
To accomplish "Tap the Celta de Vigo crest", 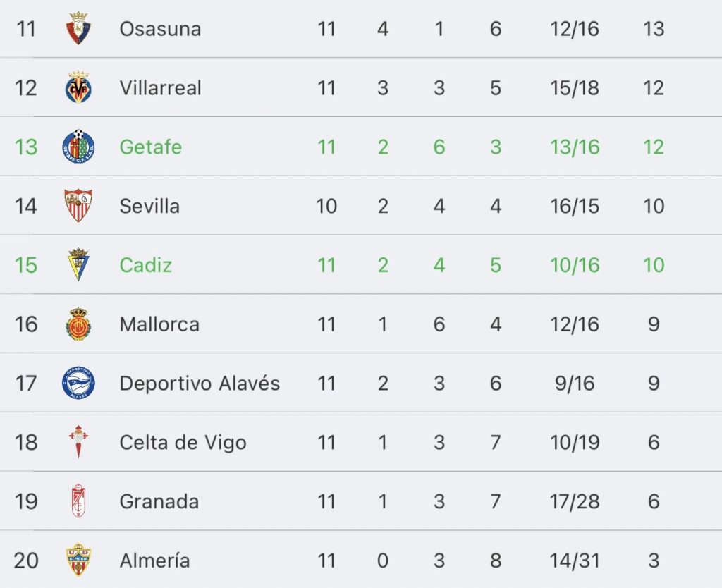I will click(78, 442).
